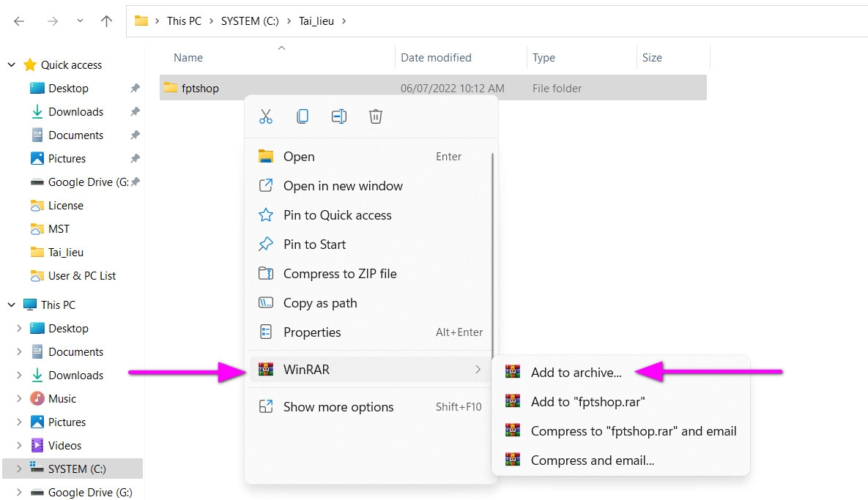
Task: Click the Cut icon in the context menu
Action: coord(266,116)
